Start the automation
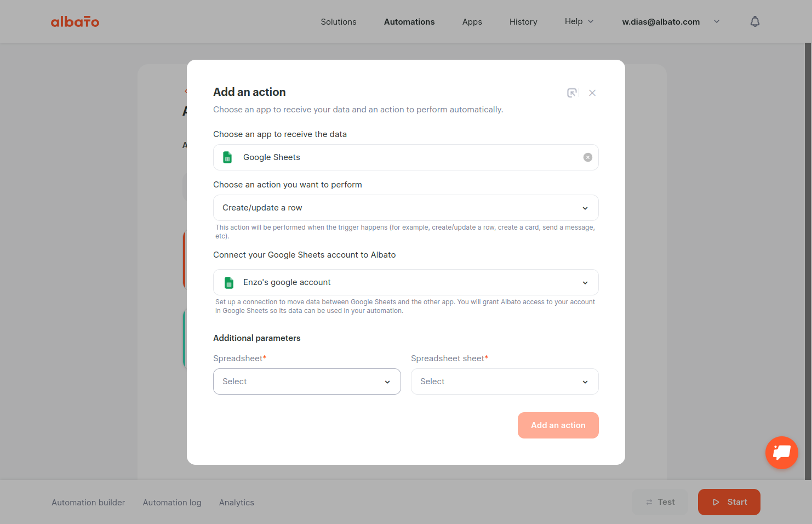 tap(729, 502)
